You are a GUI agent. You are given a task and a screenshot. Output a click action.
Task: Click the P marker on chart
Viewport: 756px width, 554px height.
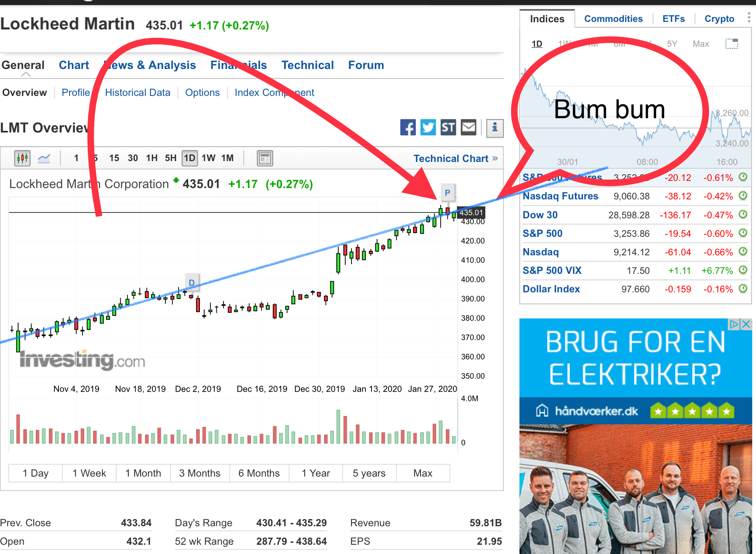(447, 193)
